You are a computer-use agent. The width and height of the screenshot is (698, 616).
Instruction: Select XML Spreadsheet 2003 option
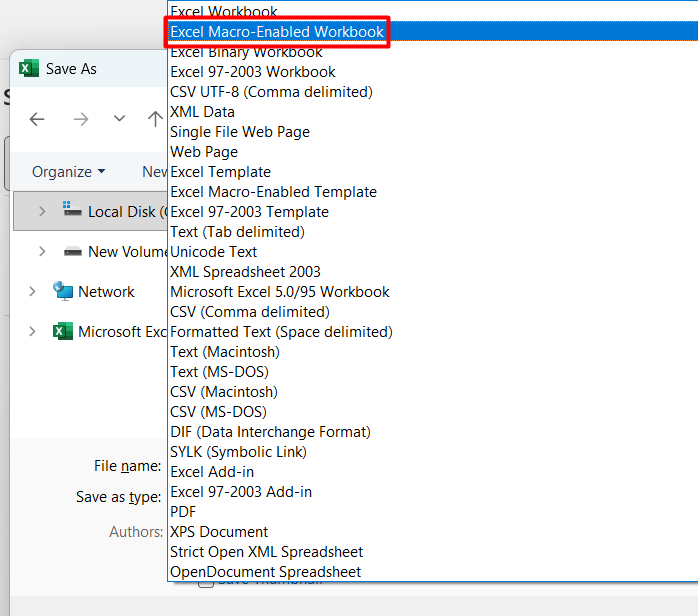tap(433, 272)
